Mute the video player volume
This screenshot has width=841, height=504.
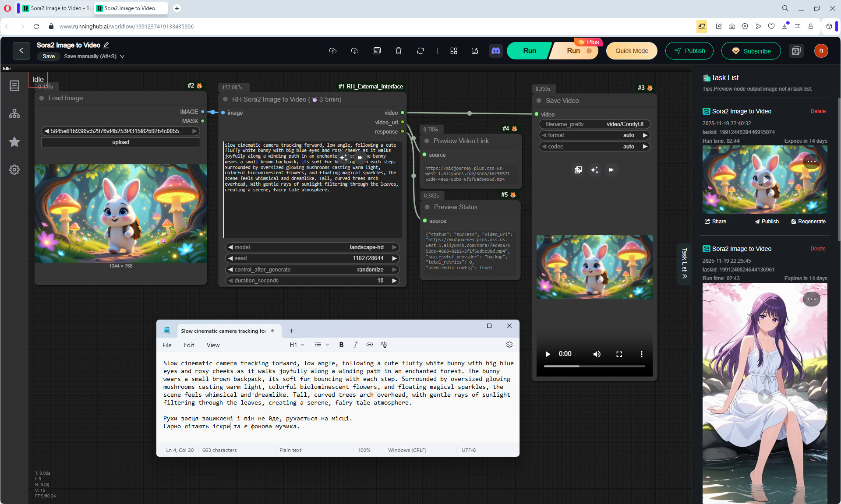(597, 354)
